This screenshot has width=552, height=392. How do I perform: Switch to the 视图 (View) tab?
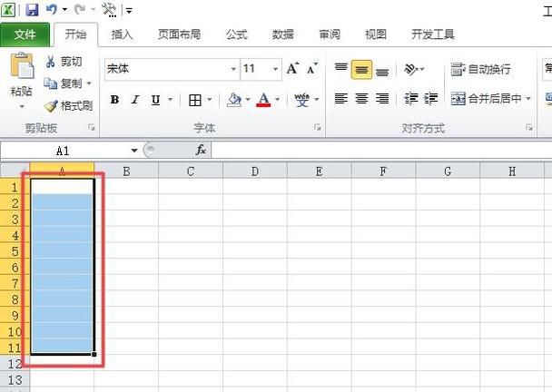pos(376,34)
